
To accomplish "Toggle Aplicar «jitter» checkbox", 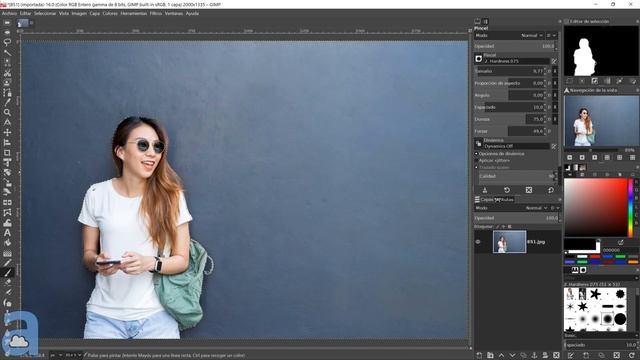I will click(x=476, y=161).
